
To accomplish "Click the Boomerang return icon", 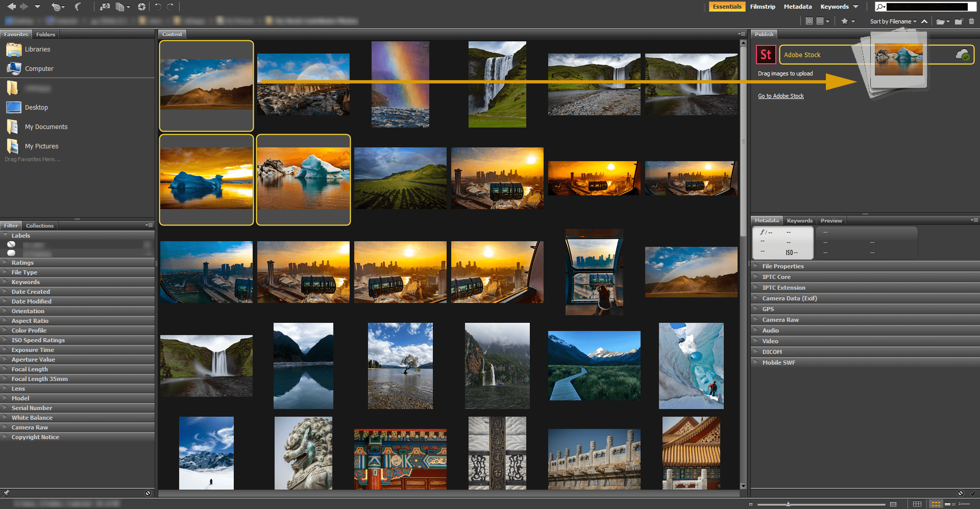I will pyautogui.click(x=77, y=7).
